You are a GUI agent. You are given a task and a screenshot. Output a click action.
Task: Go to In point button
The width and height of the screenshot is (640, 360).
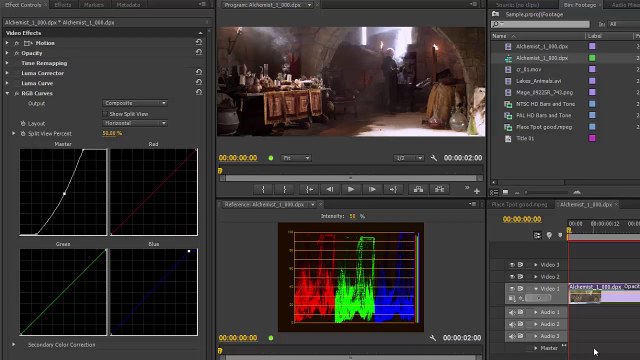coord(309,189)
